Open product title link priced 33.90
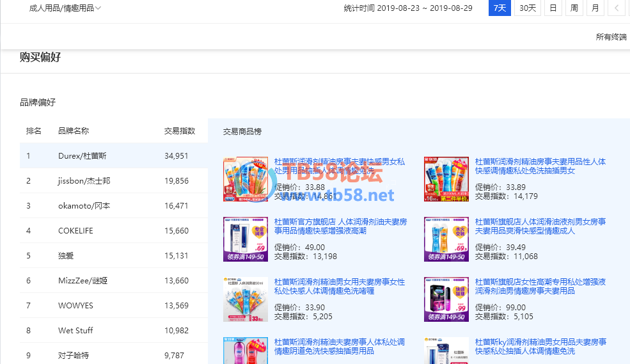 tap(340, 287)
